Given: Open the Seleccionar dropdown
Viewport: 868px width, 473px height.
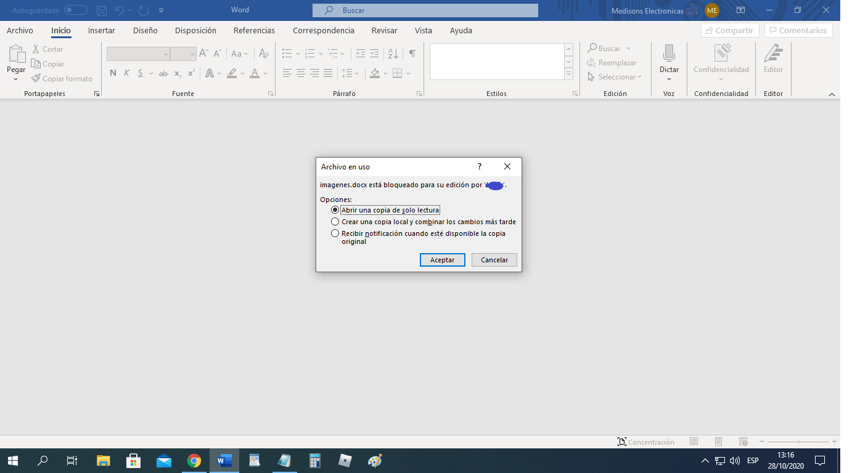Looking at the screenshot, I should click(x=615, y=77).
